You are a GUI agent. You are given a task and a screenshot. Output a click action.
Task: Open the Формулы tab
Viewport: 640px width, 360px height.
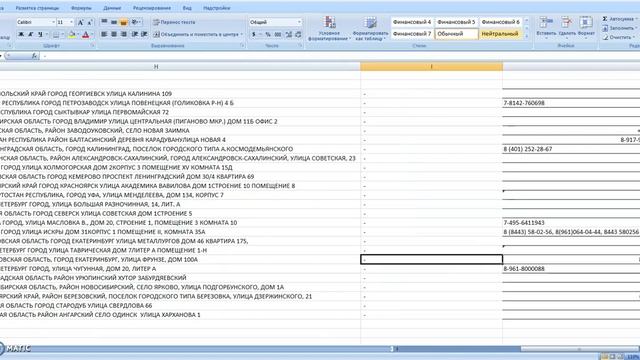81,8
